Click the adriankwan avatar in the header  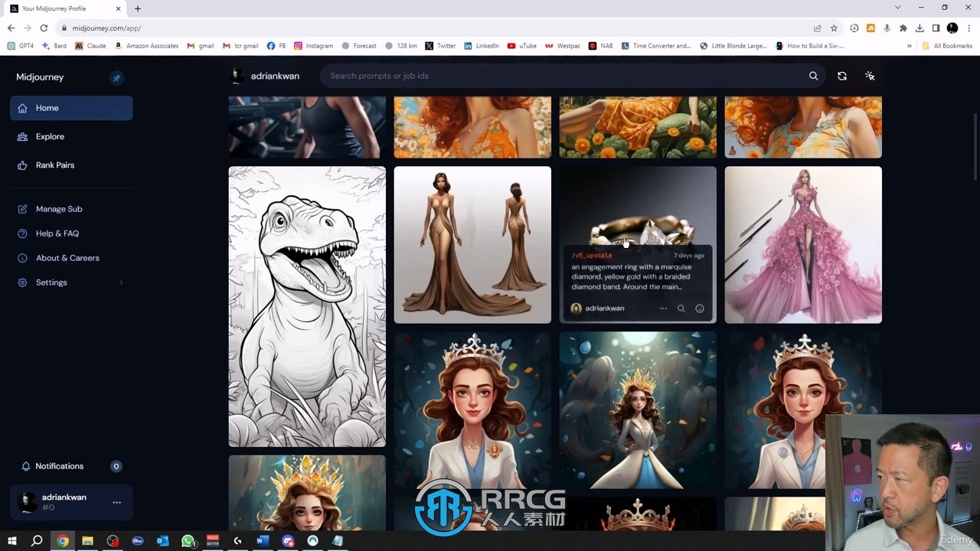pyautogui.click(x=237, y=76)
